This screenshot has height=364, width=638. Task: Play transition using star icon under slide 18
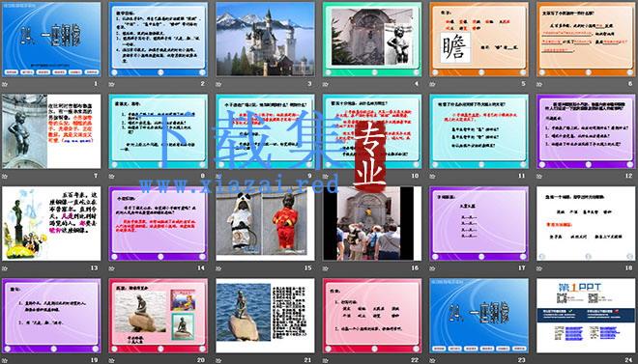pyautogui.click(x=539, y=268)
